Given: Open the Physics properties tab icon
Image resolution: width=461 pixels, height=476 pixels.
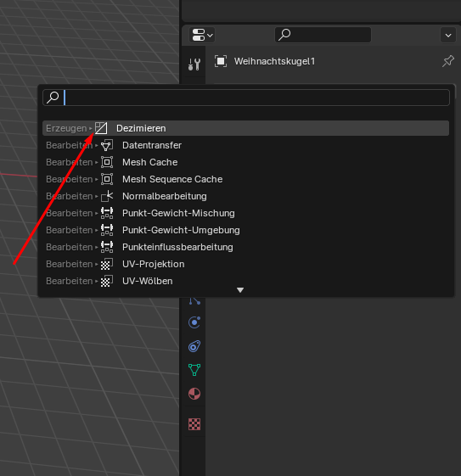Looking at the screenshot, I should pyautogui.click(x=194, y=322).
